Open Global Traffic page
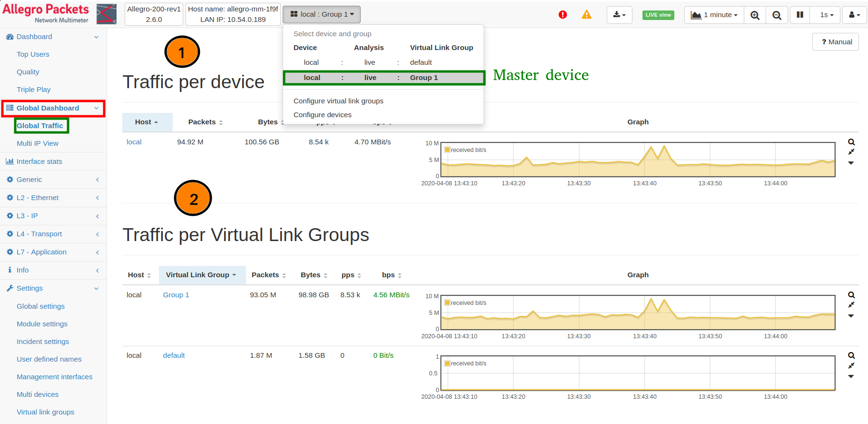868x424 pixels. 40,126
